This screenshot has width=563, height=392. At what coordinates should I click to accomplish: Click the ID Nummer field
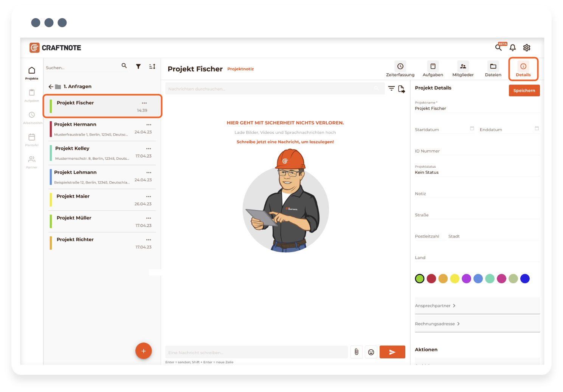click(x=477, y=150)
